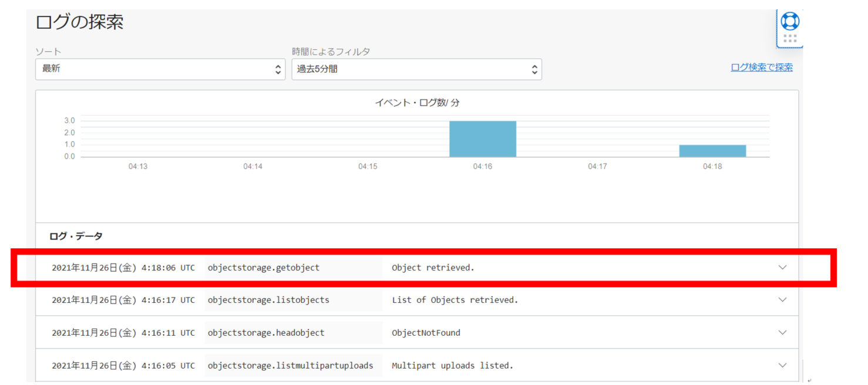The height and width of the screenshot is (385, 868).
Task: Expand the objectstorage.listobjects log row chevron
Action: [782, 300]
